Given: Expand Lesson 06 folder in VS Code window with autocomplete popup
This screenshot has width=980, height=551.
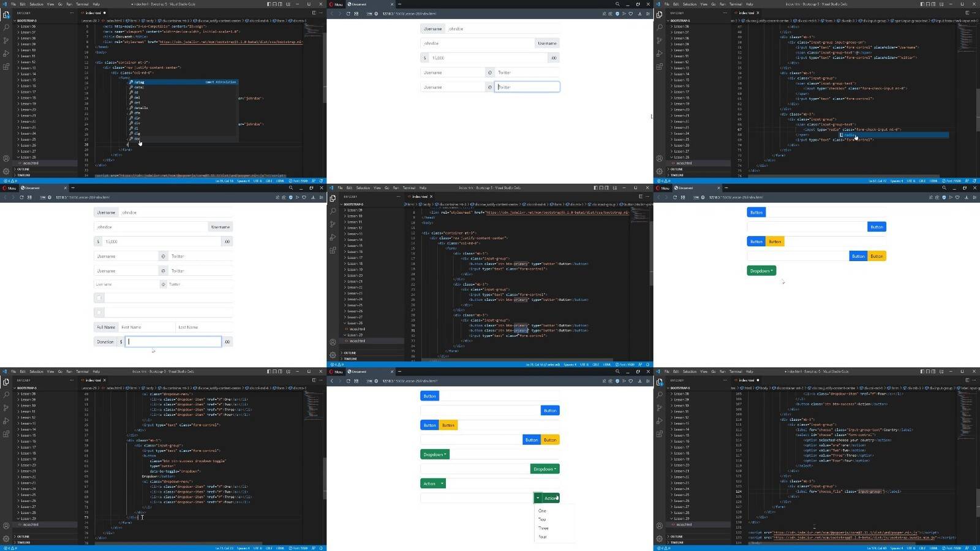Looking at the screenshot, I should (28, 26).
